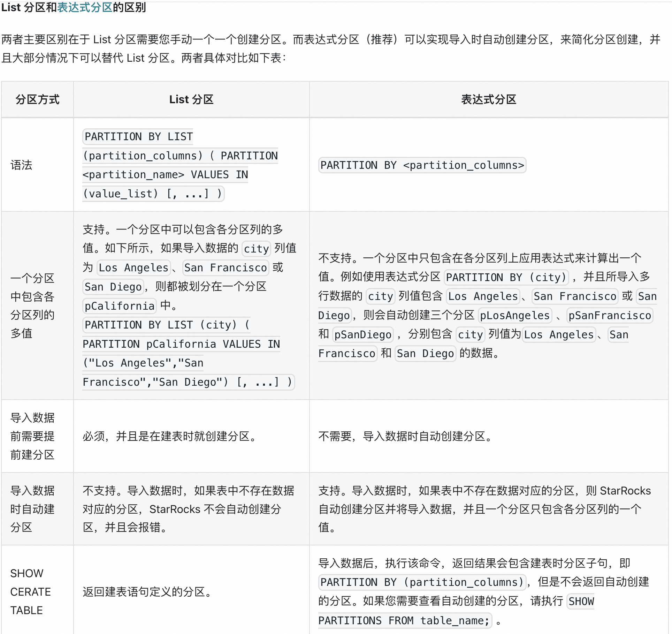Click the pLosAngeles inline code
The image size is (672, 634).
514,315
